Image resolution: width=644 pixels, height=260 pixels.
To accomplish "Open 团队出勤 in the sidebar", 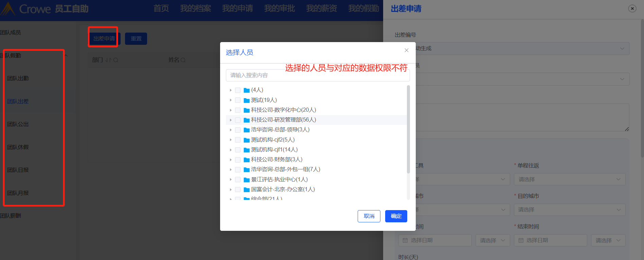I will [18, 78].
